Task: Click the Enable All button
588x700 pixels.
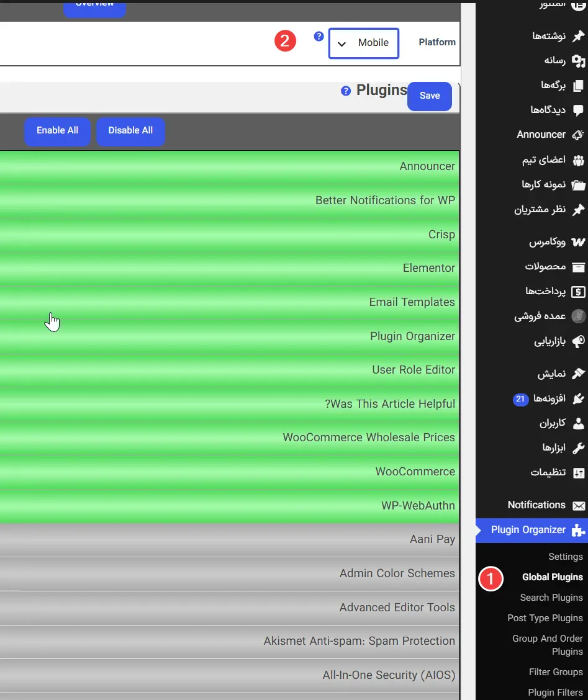Action: tap(57, 131)
